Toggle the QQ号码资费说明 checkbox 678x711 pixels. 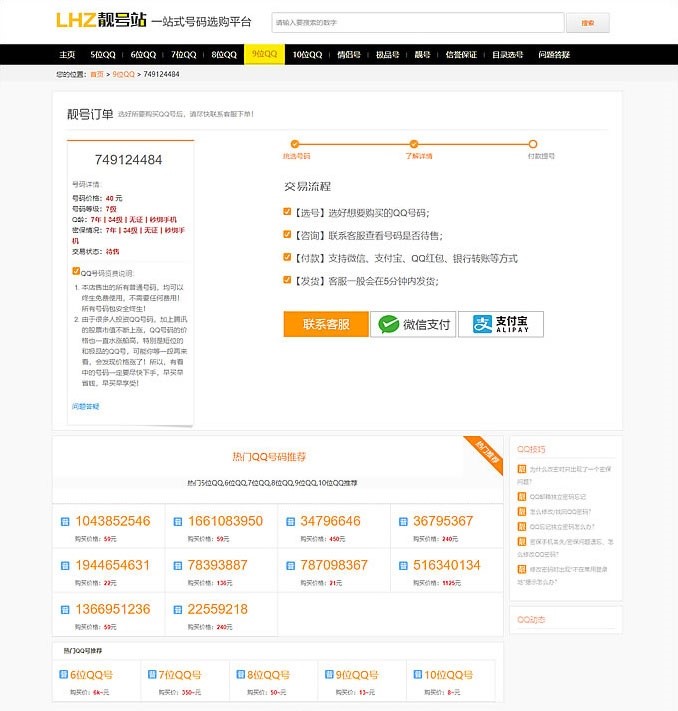tap(76, 271)
